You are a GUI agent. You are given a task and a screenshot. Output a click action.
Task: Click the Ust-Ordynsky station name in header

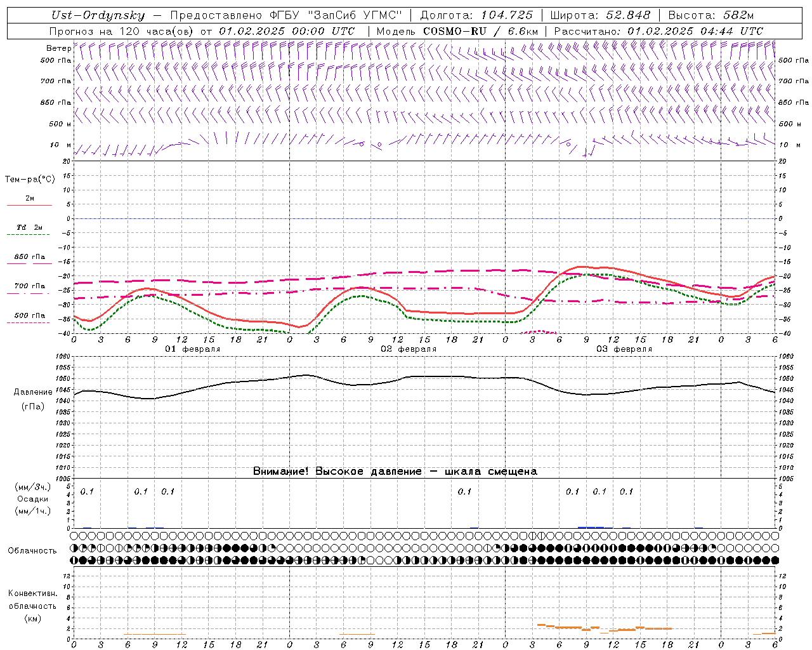pos(98,15)
